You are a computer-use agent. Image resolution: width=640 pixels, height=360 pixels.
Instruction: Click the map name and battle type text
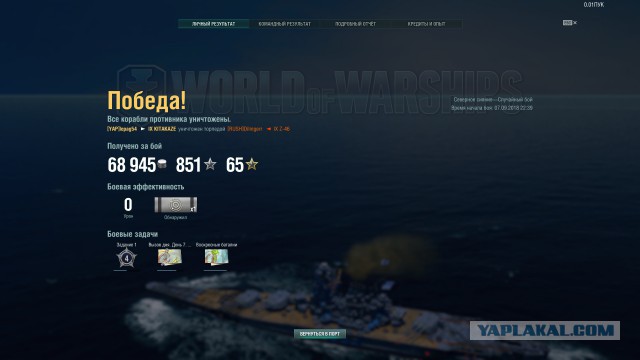493,100
